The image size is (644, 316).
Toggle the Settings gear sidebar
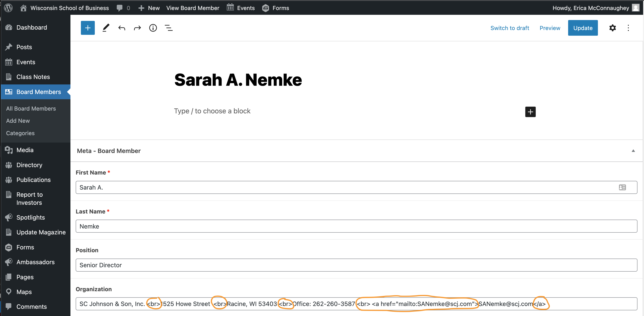point(612,28)
